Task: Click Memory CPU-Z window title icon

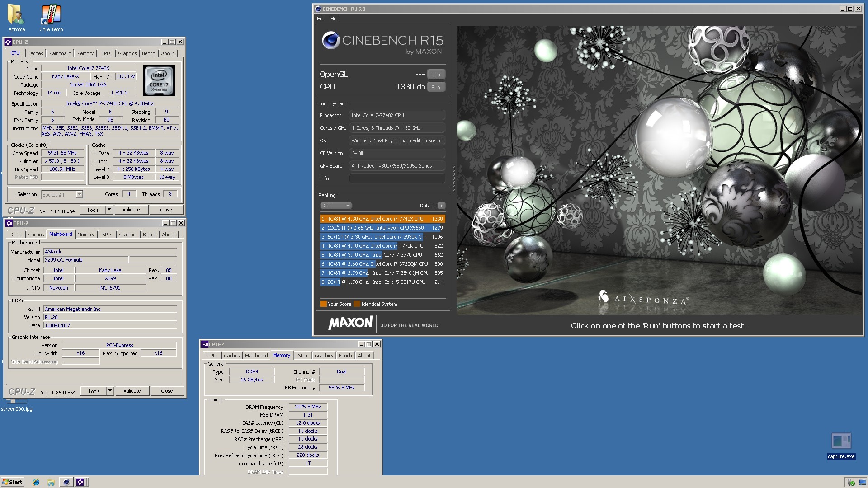Action: point(204,344)
